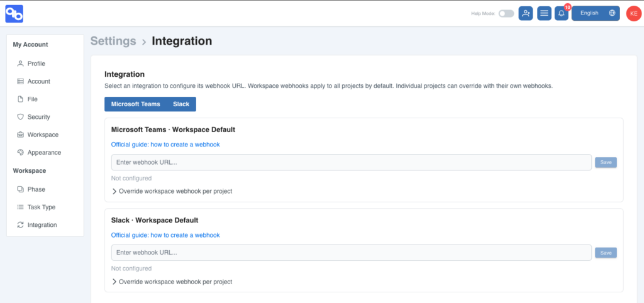Open notifications bell with 10 badge
Image resolution: width=644 pixels, height=303 pixels.
coord(562,13)
